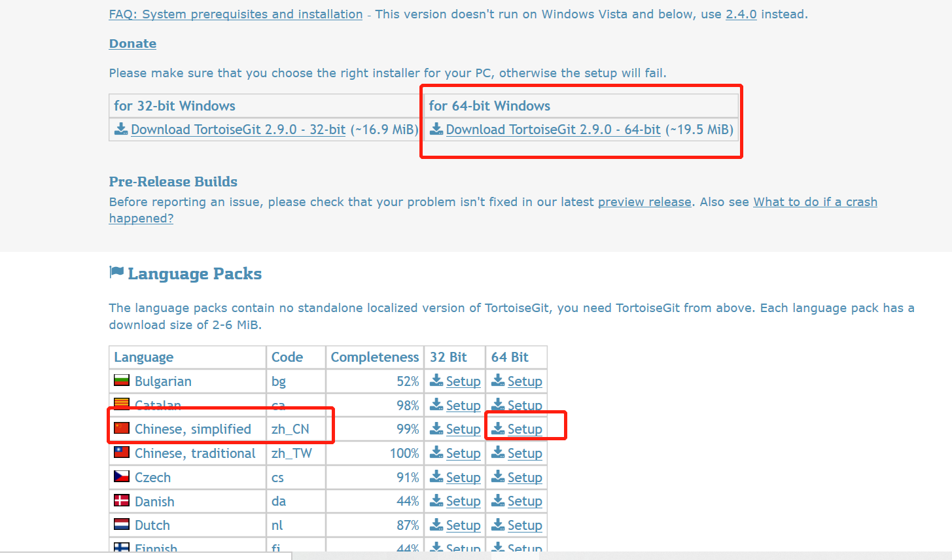The width and height of the screenshot is (952, 560).
Task: Click the Language Packs flag icon
Action: coord(116,272)
